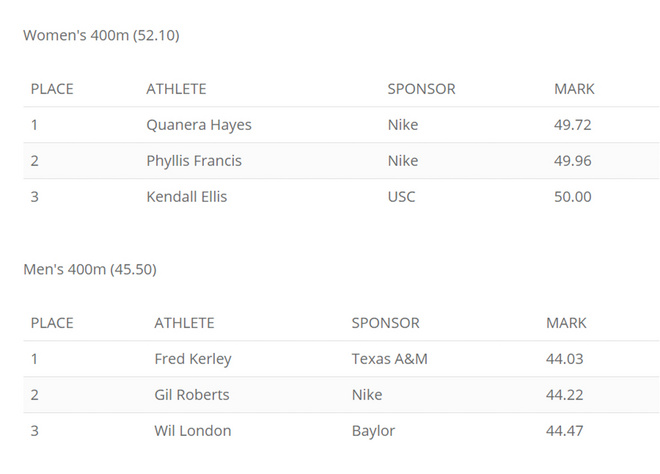This screenshot has width=660, height=474.
Task: Select the SPONSOR header in women's table
Action: point(421,89)
